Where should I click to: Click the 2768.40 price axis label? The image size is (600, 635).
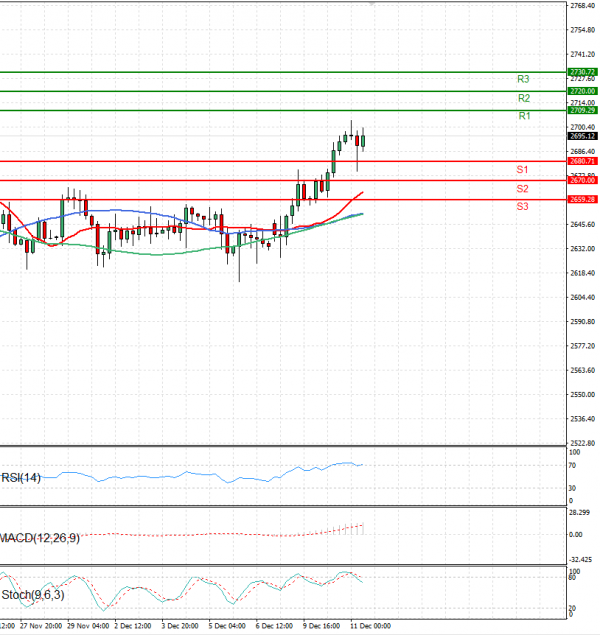pos(583,6)
